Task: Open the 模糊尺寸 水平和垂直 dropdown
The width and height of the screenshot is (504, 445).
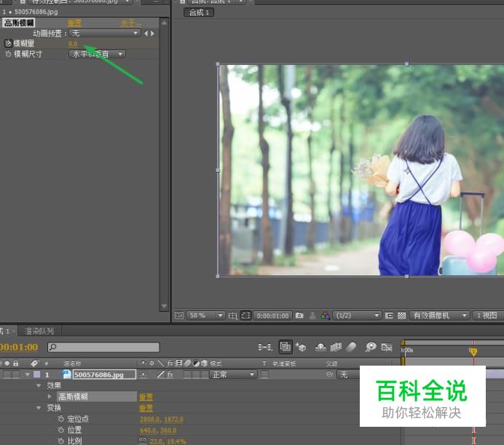Action: click(x=97, y=54)
